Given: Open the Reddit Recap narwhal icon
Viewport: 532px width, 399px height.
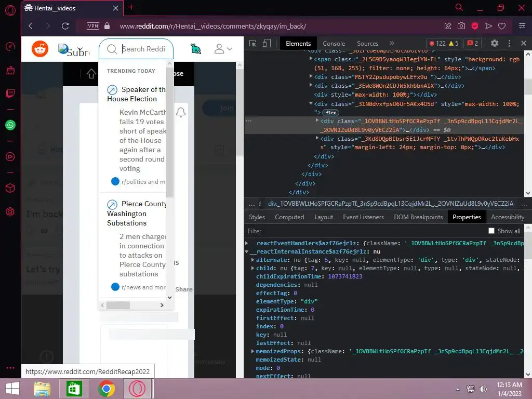Looking at the screenshot, I should (x=196, y=49).
